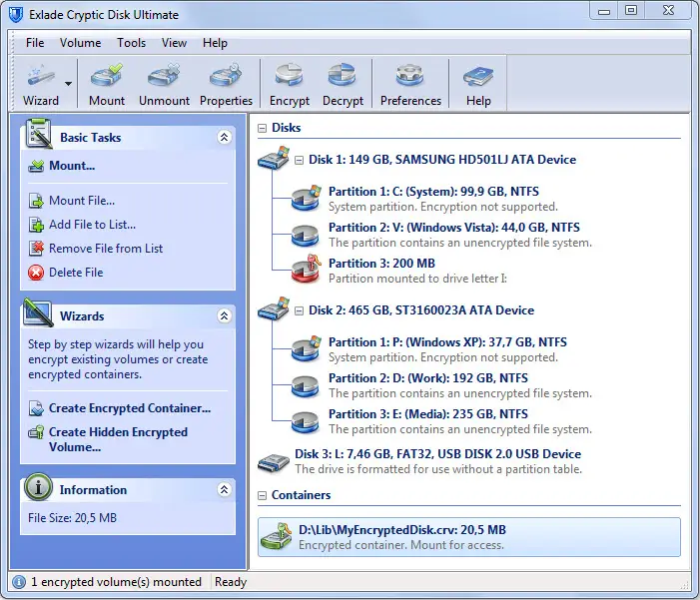This screenshot has width=700, height=600.
Task: Click the Delete File link
Action: pos(76,273)
